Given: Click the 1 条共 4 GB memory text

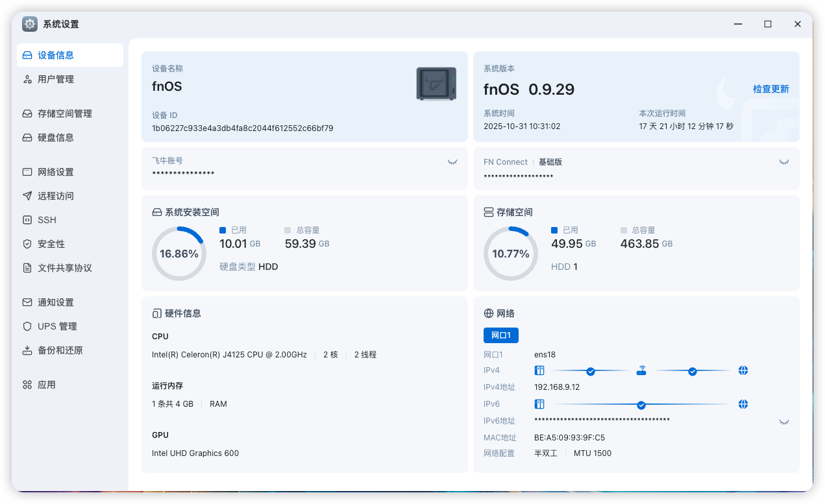Looking at the screenshot, I should (173, 404).
